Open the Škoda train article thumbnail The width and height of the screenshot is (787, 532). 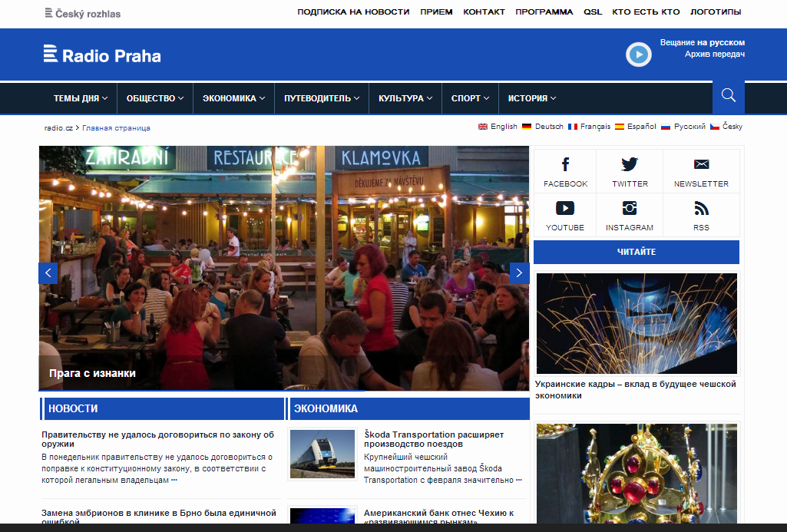(322, 454)
